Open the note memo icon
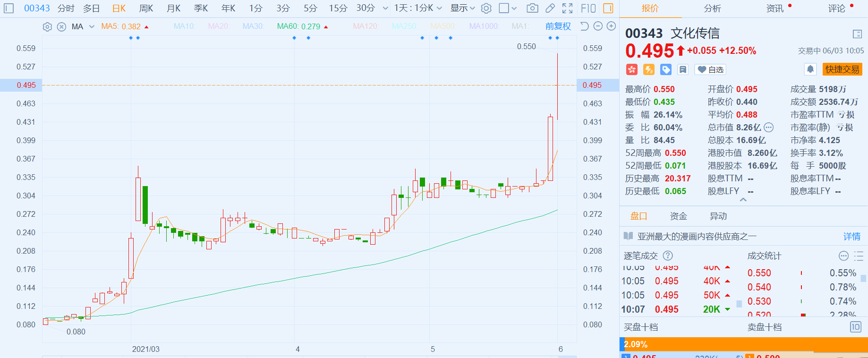The height and width of the screenshot is (358, 868). click(683, 69)
